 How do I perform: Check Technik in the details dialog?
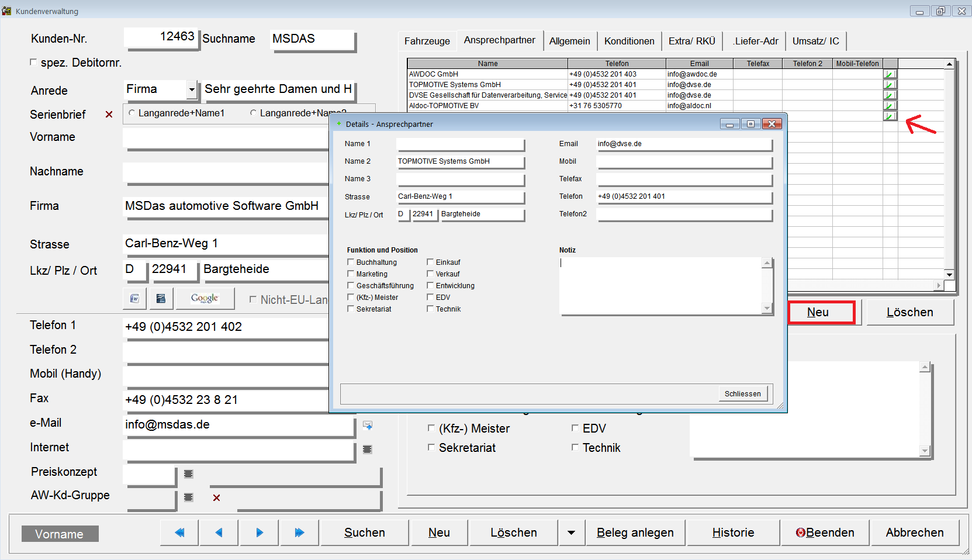[x=430, y=309]
